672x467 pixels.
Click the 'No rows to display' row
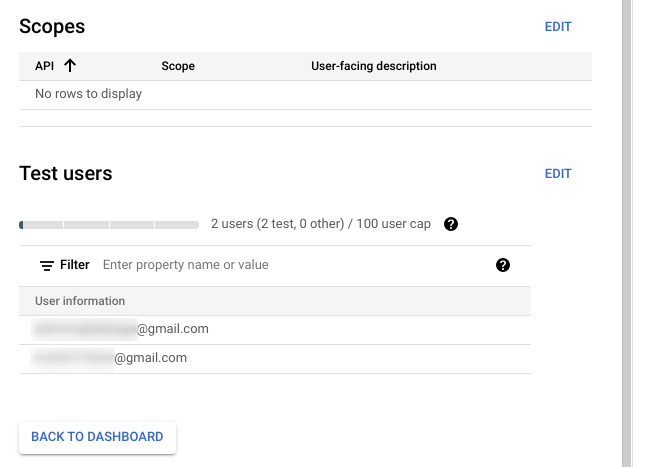click(x=88, y=94)
